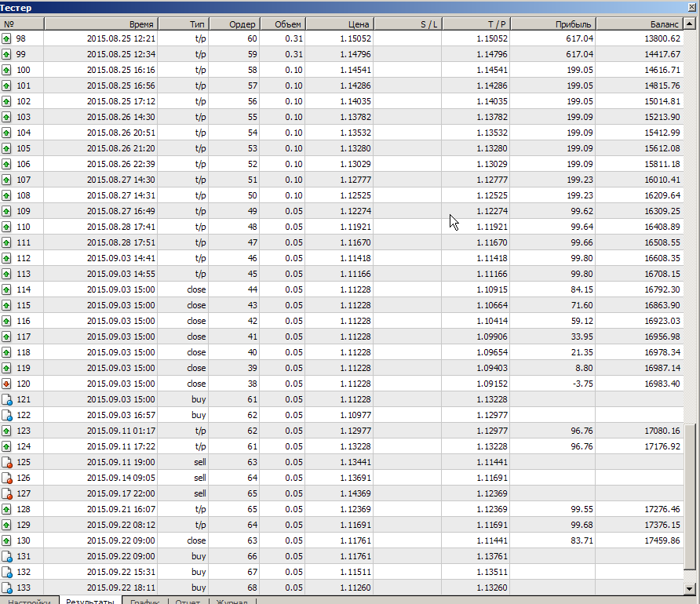
Task: Click the order number 66 cell
Action: [252, 557]
